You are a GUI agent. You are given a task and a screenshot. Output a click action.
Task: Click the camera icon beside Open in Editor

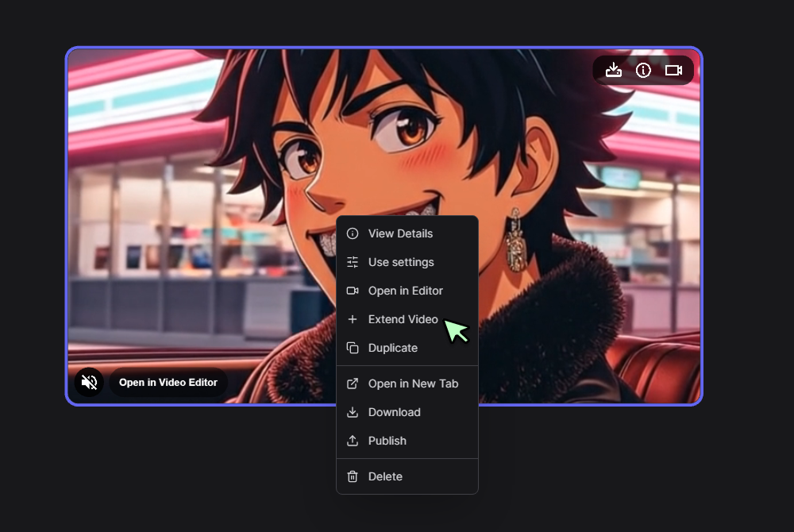[352, 291]
